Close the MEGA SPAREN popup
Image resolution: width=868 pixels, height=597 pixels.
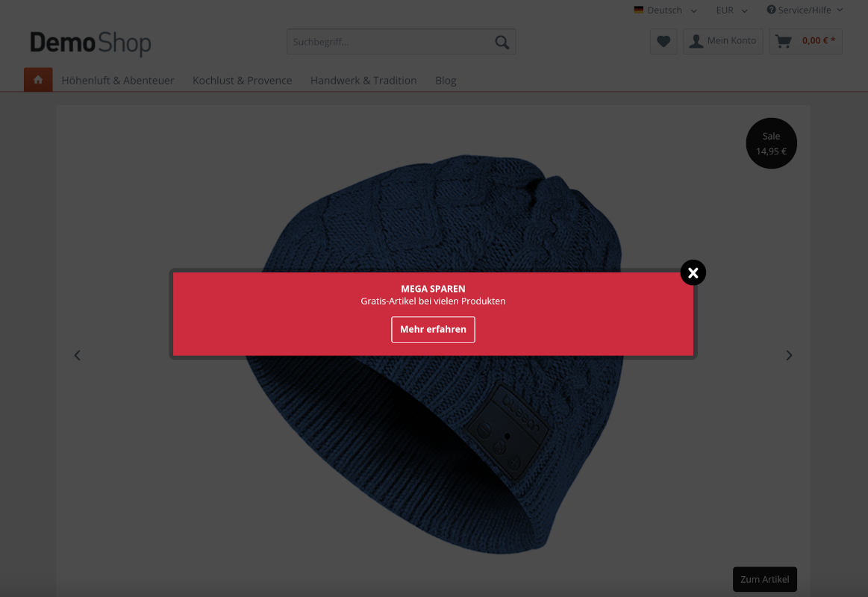coord(693,273)
